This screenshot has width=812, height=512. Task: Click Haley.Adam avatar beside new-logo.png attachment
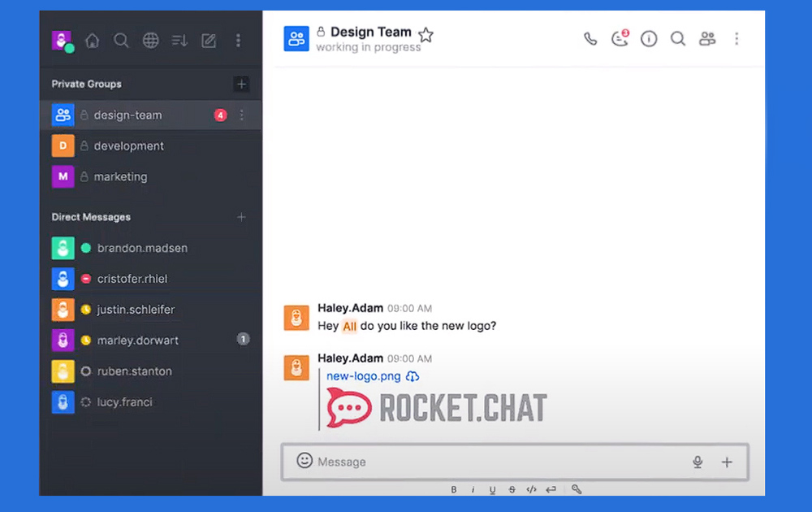pos(296,368)
